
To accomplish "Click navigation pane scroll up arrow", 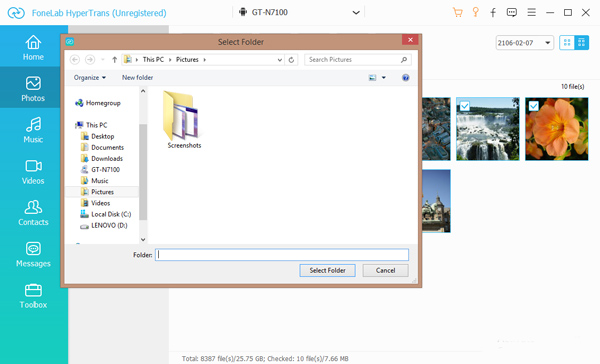I will [143, 91].
